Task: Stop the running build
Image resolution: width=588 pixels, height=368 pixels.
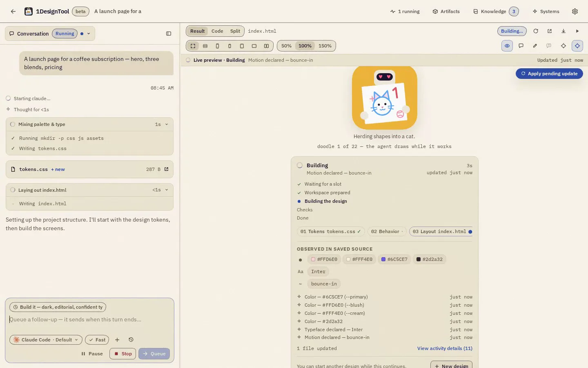Action: click(123, 354)
